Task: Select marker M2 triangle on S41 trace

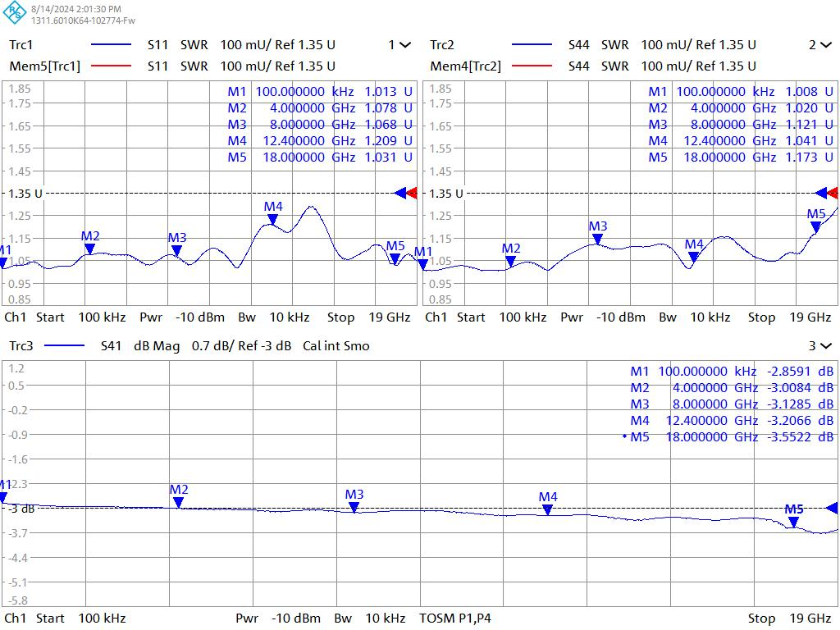Action: pyautogui.click(x=178, y=503)
